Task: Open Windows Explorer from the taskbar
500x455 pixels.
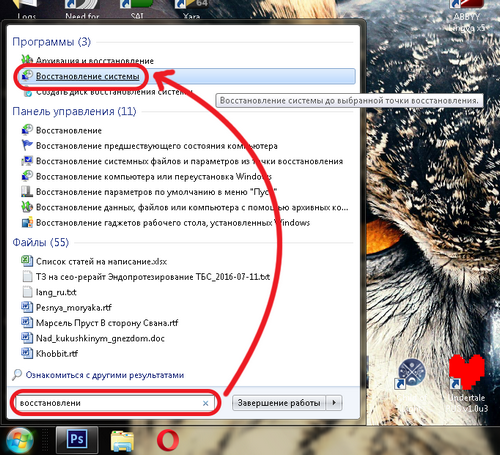Action: click(x=122, y=440)
